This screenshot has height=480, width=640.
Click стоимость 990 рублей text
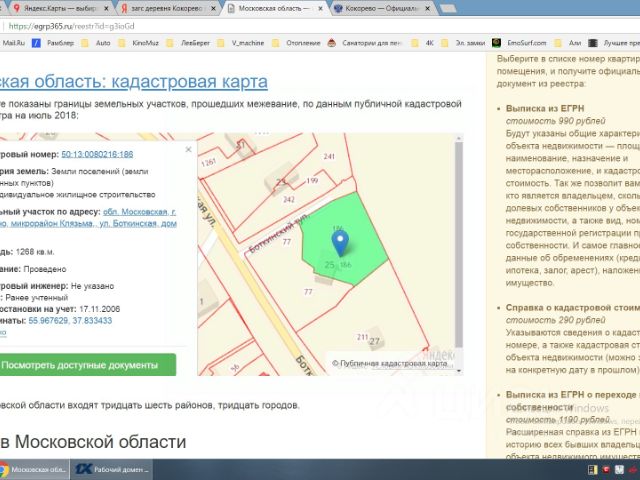(x=555, y=121)
